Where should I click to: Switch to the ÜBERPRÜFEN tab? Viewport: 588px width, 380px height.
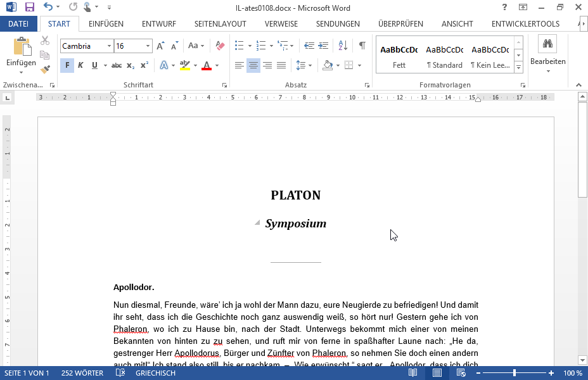pyautogui.click(x=400, y=24)
